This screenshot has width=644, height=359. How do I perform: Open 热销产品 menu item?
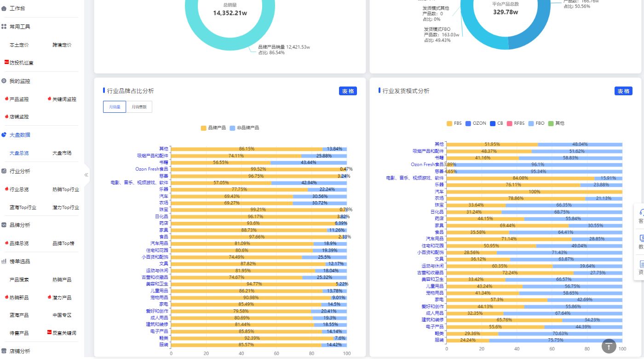tap(62, 280)
